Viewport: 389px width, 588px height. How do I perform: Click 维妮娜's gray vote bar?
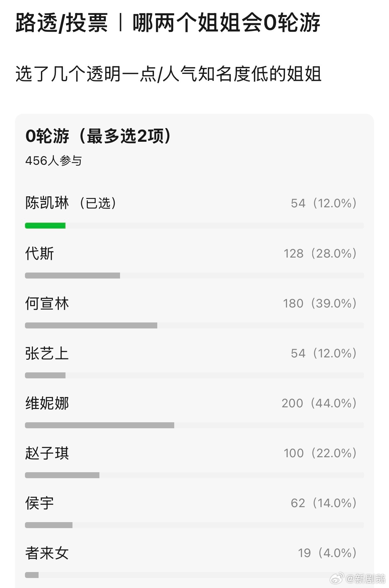coord(99,425)
